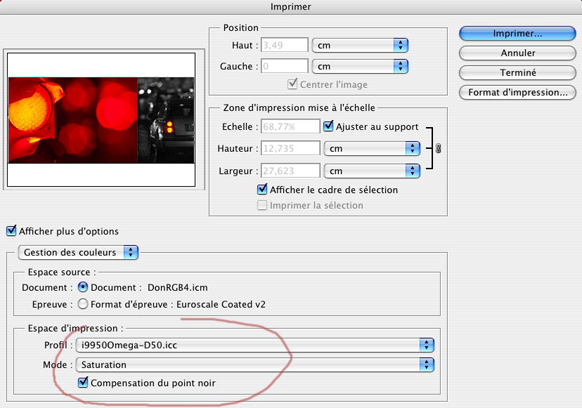The height and width of the screenshot is (408, 582).
Task: Uncheck Afficher plus d'options
Action: point(11,231)
